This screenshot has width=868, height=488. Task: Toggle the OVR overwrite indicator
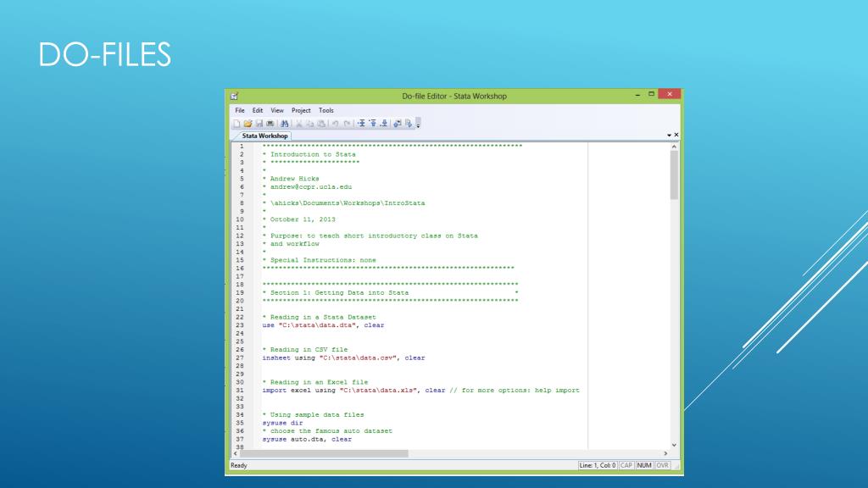(662, 465)
